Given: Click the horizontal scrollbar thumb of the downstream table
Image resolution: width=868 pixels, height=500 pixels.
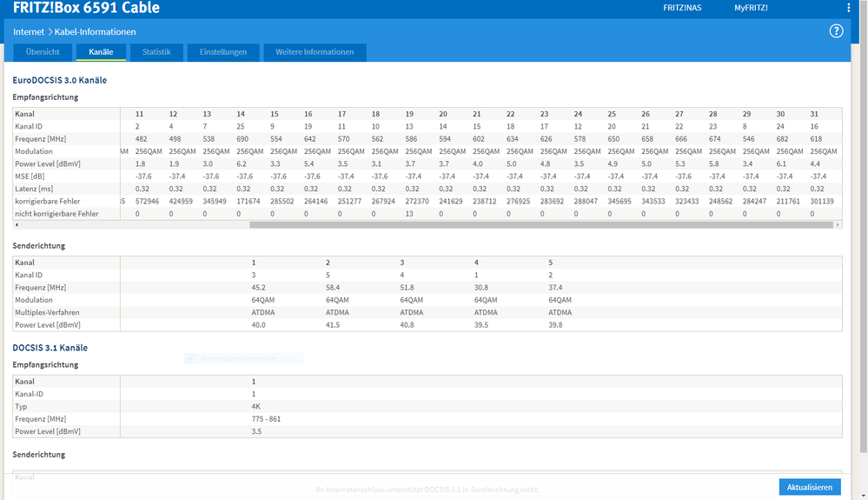Looking at the screenshot, I should pyautogui.click(x=540, y=225).
